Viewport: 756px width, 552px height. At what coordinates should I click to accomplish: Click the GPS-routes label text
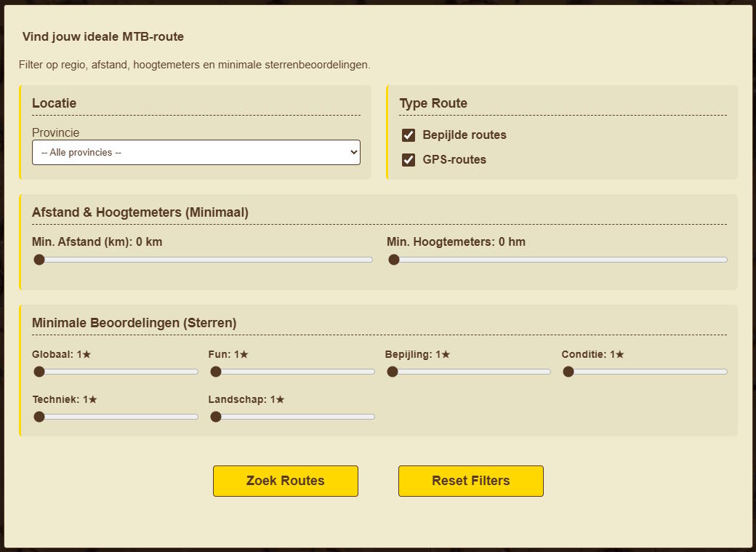pyautogui.click(x=454, y=160)
